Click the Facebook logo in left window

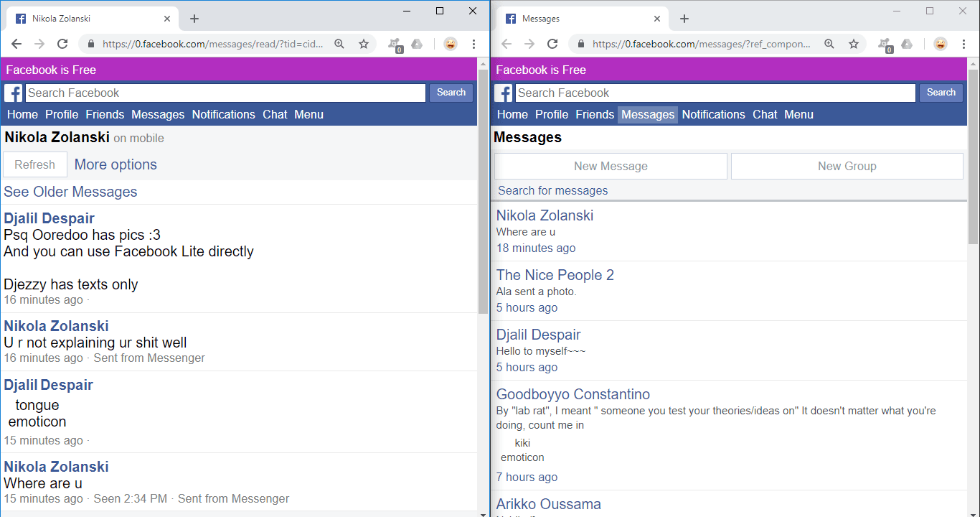pos(13,93)
